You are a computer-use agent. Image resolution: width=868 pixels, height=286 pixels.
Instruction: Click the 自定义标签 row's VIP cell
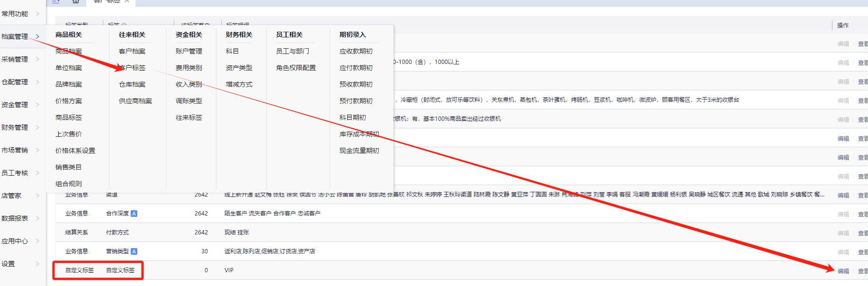229,270
